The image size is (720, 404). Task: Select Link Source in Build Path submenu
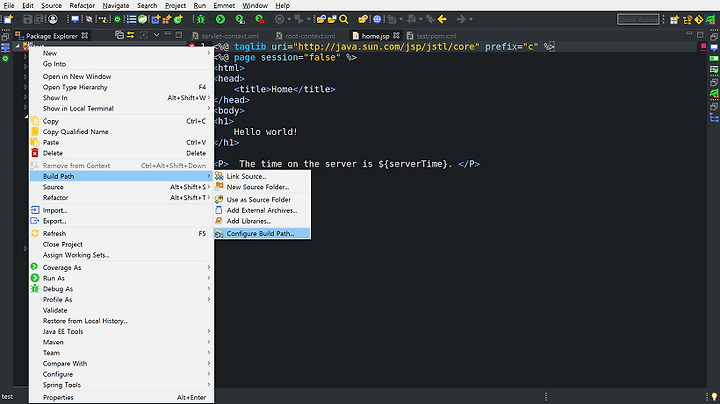(262, 176)
